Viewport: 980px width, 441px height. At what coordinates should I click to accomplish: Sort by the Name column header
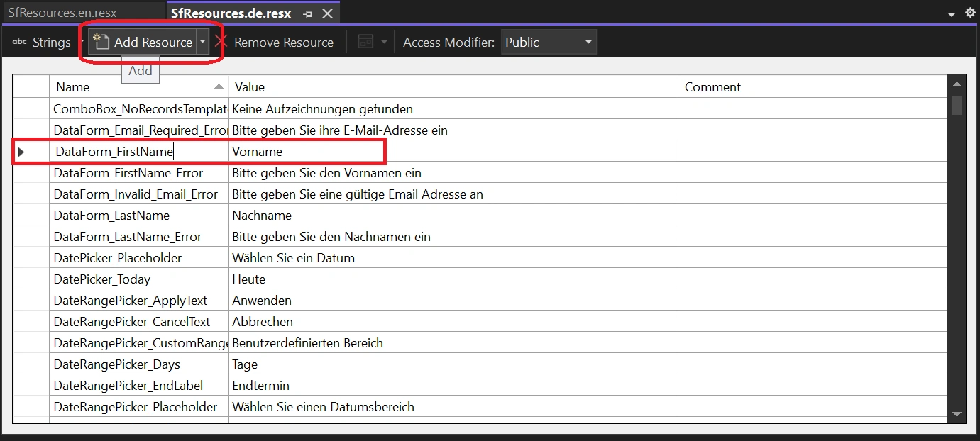138,87
